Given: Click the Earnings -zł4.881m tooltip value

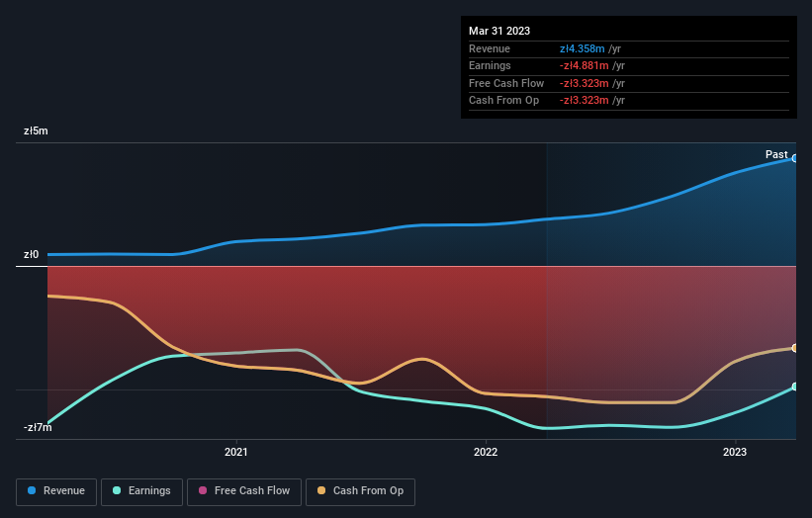Looking at the screenshot, I should point(584,65).
